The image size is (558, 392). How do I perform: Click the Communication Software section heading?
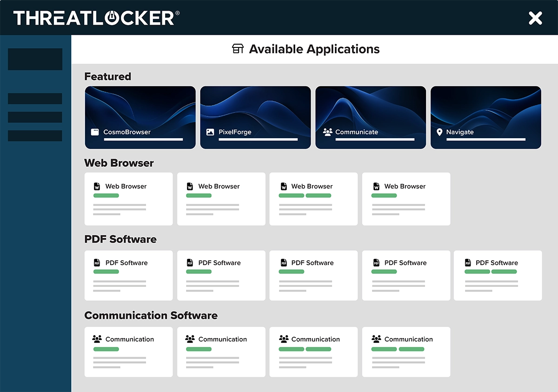(x=151, y=315)
